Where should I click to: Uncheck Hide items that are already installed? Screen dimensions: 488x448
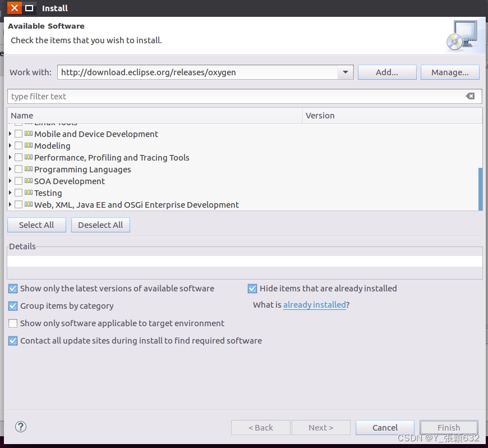(x=252, y=288)
